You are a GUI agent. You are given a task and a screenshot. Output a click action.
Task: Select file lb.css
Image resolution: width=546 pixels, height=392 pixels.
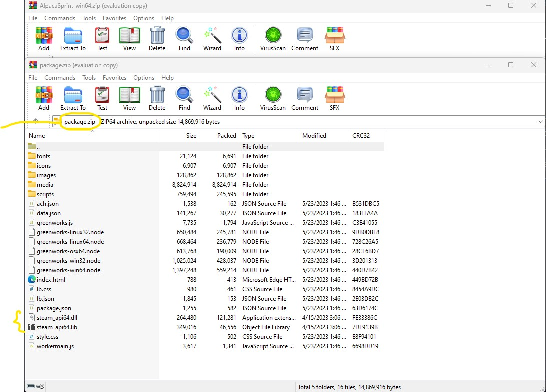click(205, 289)
